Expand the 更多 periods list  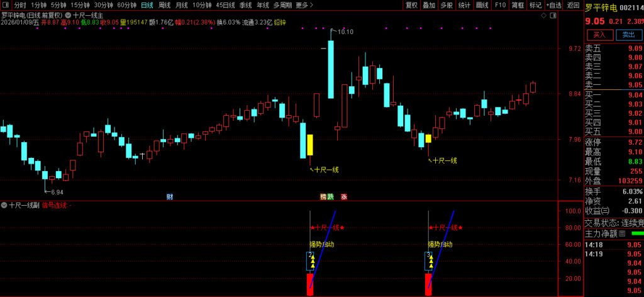304,5
